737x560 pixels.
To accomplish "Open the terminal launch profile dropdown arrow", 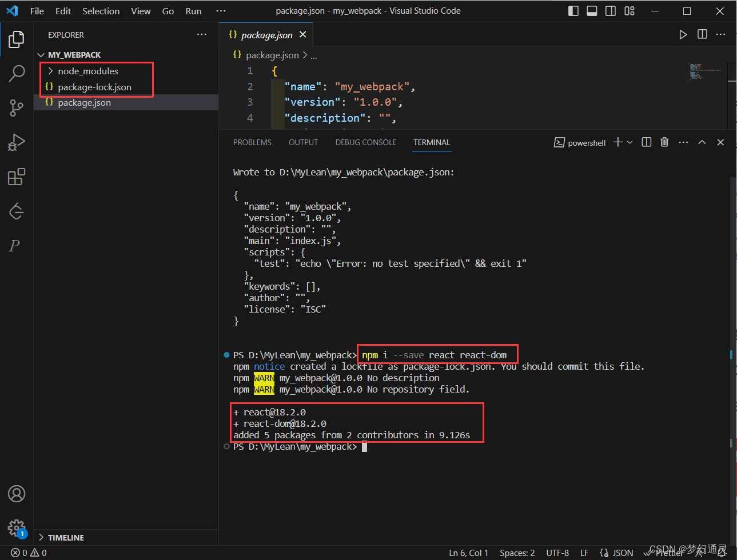I will [630, 142].
